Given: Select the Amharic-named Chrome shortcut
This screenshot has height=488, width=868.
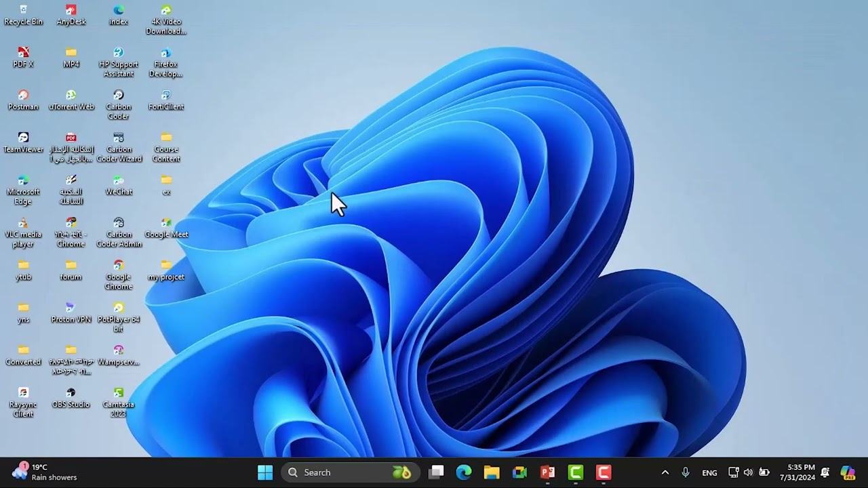Looking at the screenshot, I should pyautogui.click(x=71, y=234).
